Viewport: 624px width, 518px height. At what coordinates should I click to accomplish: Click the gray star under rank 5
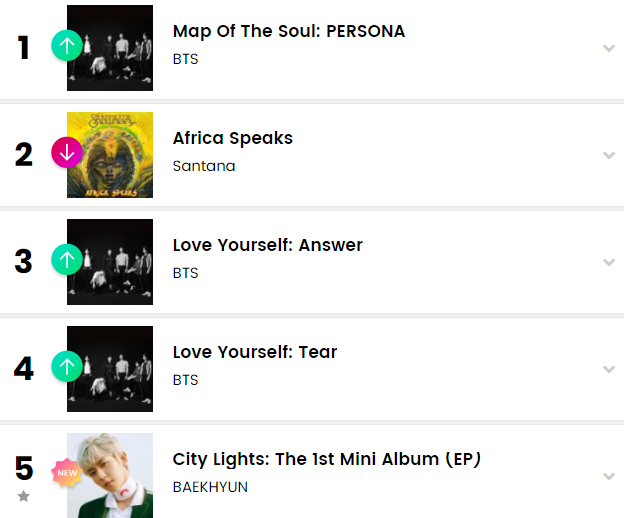pos(24,496)
